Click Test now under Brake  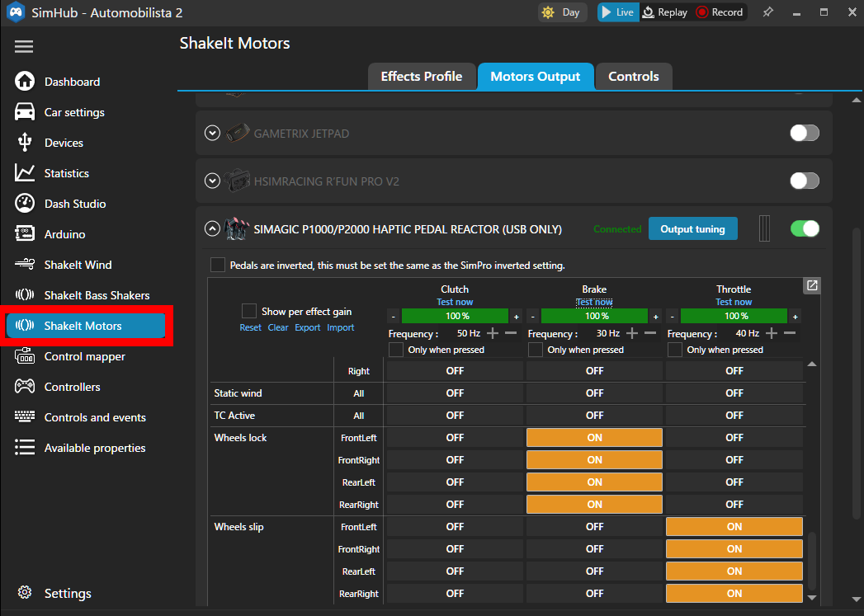(594, 302)
